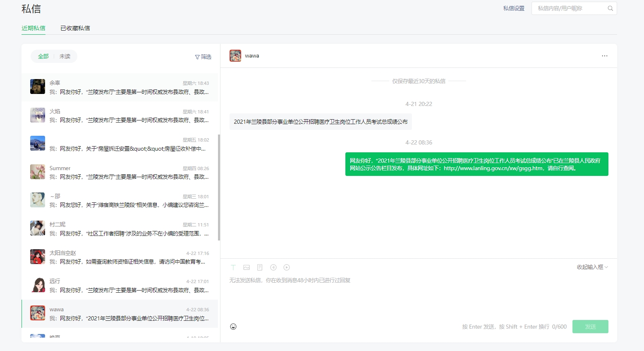Click the audio message icon
The image size is (644, 351).
point(273,267)
